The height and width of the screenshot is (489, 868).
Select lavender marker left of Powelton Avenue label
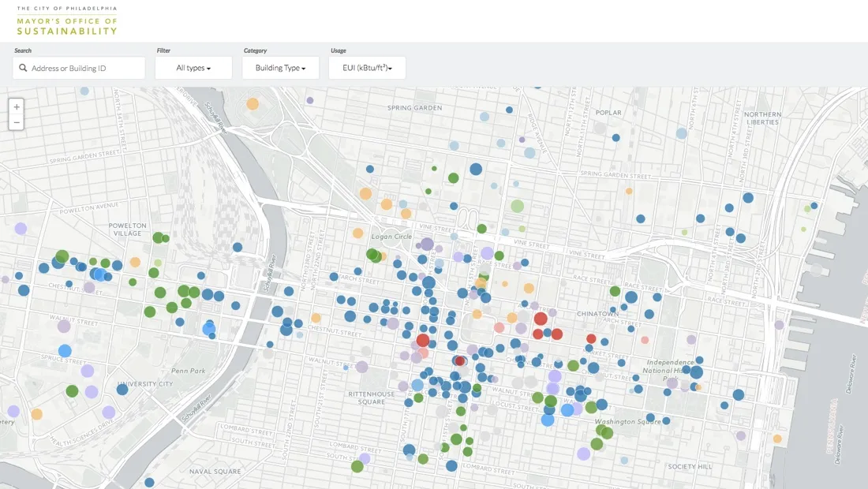pyautogui.click(x=21, y=229)
